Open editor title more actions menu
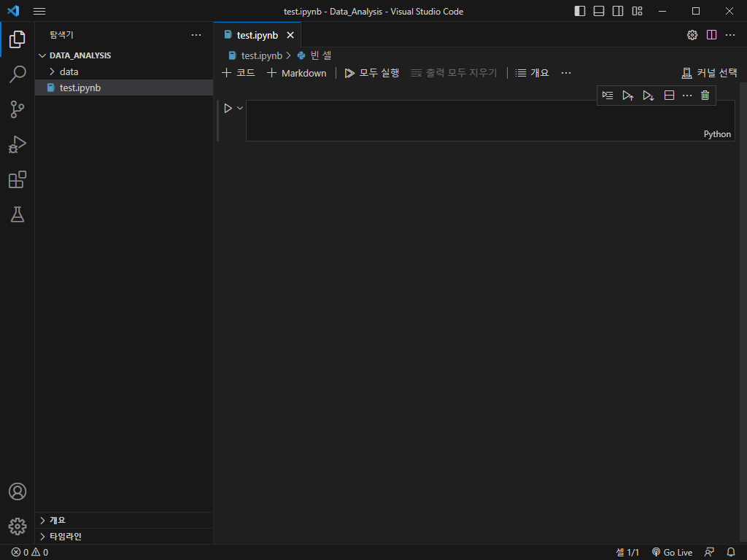The image size is (747, 560). pyautogui.click(x=730, y=35)
